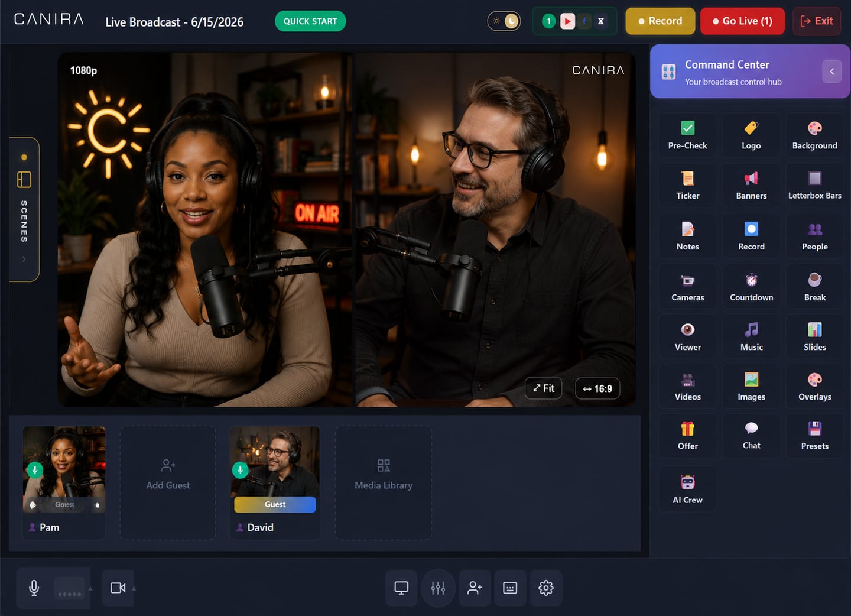
Task: Click the QUICK START button
Action: coord(310,21)
